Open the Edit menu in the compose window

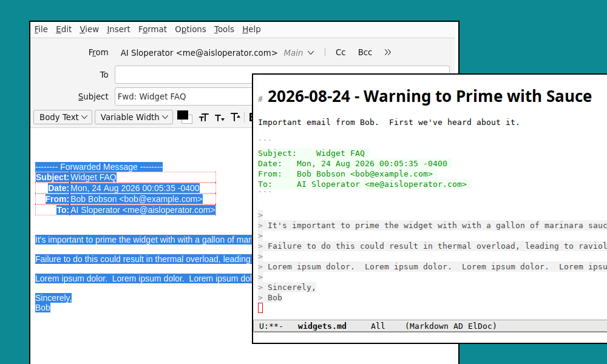[x=64, y=29]
